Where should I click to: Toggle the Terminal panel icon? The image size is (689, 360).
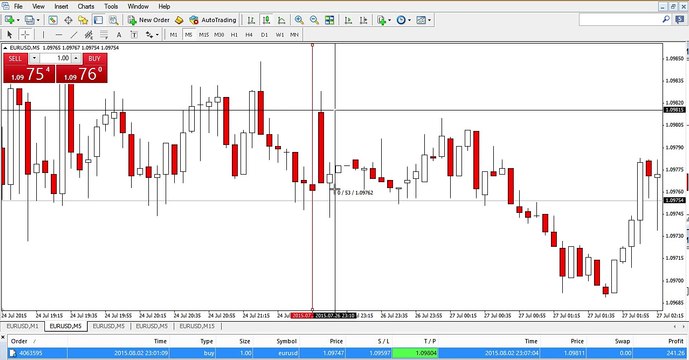click(x=98, y=20)
